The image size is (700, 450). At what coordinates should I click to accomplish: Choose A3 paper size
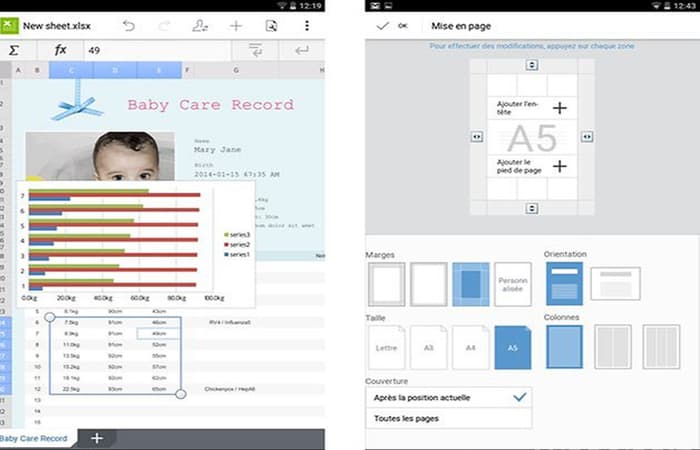429,347
